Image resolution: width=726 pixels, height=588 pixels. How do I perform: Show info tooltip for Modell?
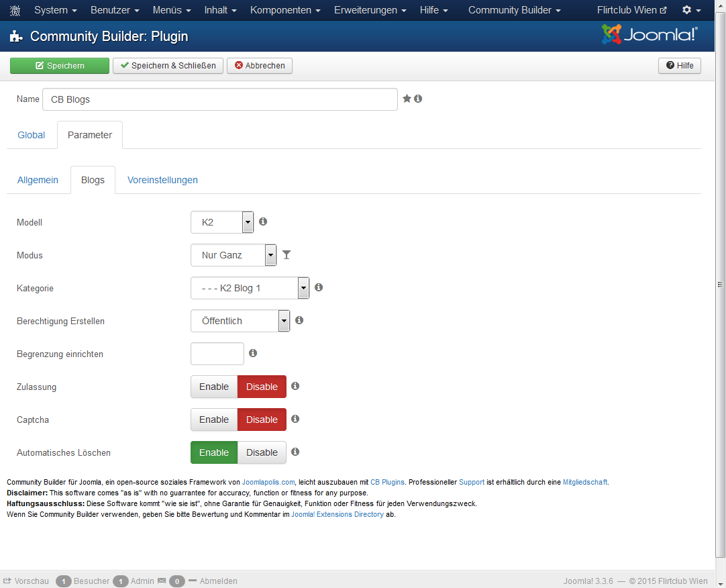[263, 222]
